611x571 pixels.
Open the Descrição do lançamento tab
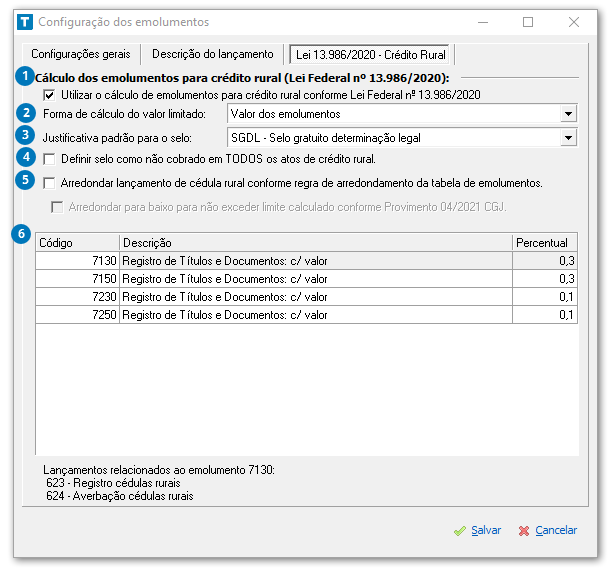pyautogui.click(x=212, y=54)
